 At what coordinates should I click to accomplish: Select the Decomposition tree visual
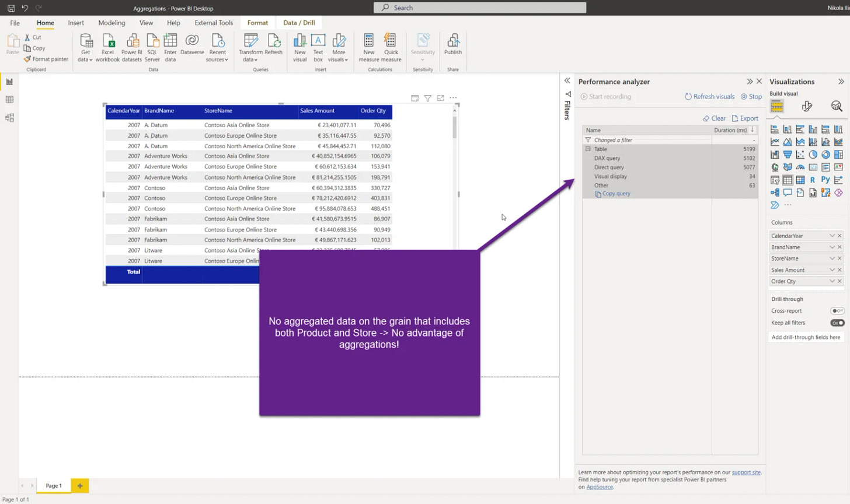pyautogui.click(x=775, y=192)
